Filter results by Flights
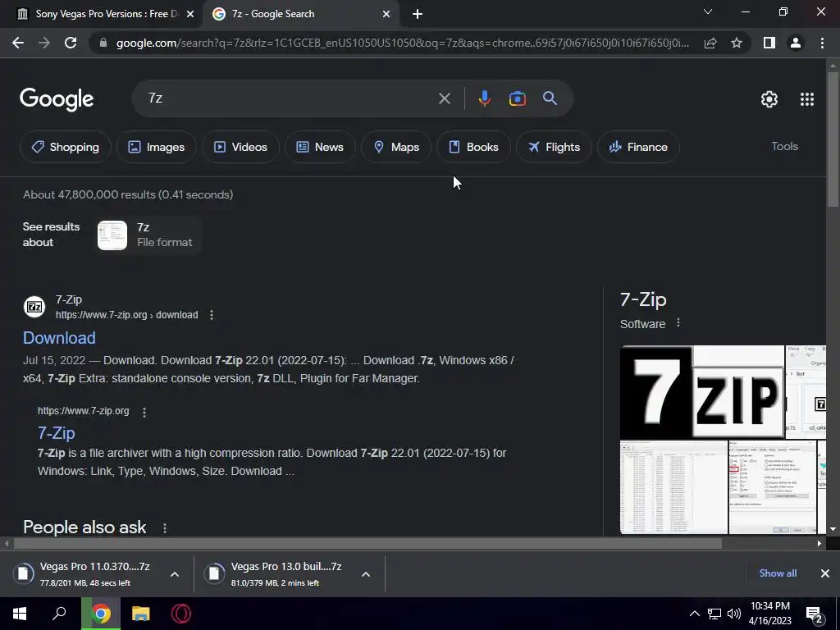Image resolution: width=840 pixels, height=630 pixels. 554,147
